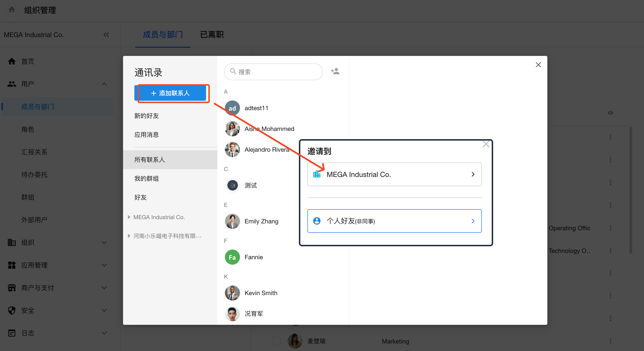The image size is (644, 351).
Task: Choose 个人好友(非同事) invite option
Action: coord(394,221)
